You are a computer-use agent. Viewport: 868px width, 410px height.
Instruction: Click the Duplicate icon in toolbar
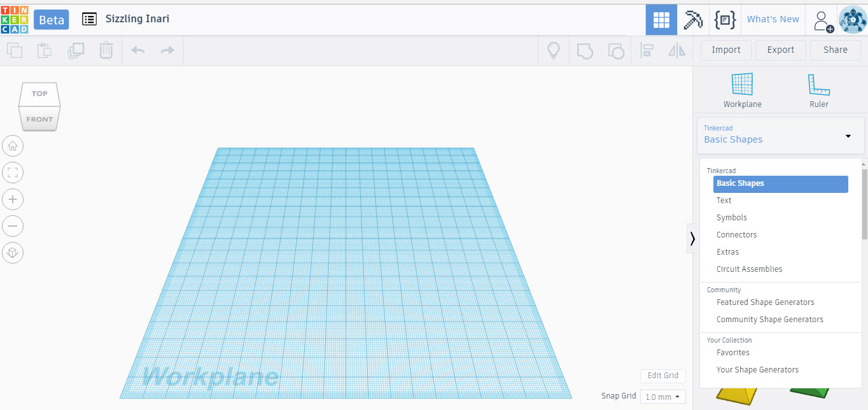click(x=75, y=50)
